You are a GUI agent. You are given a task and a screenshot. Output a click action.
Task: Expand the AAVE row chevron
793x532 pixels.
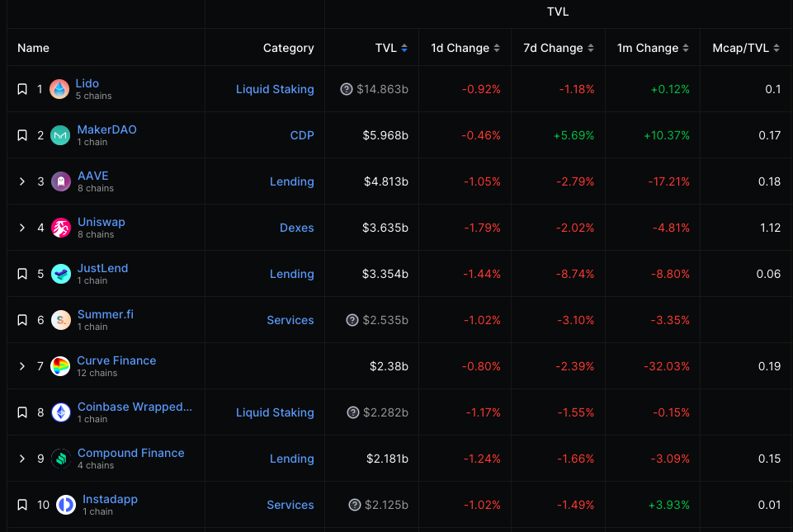pyautogui.click(x=22, y=181)
